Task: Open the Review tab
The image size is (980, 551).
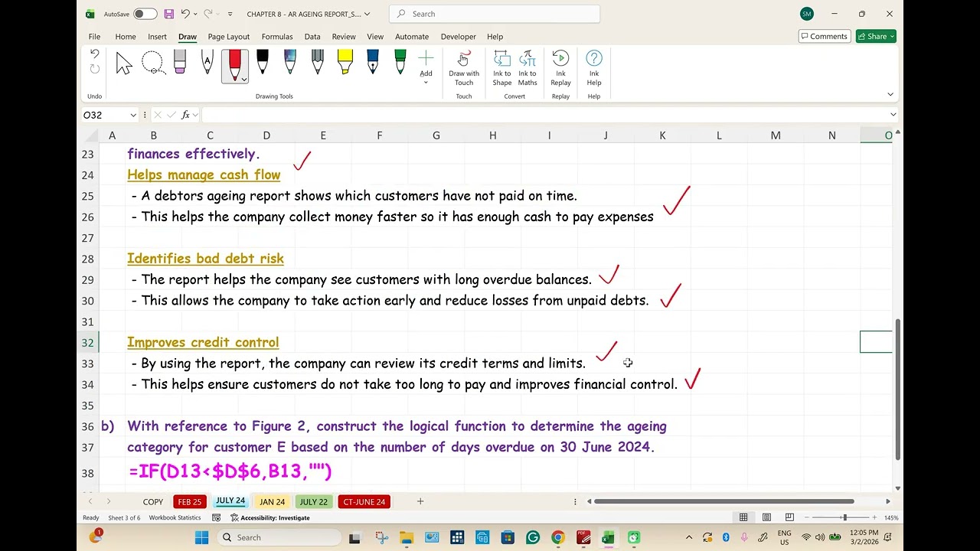Action: 344,37
